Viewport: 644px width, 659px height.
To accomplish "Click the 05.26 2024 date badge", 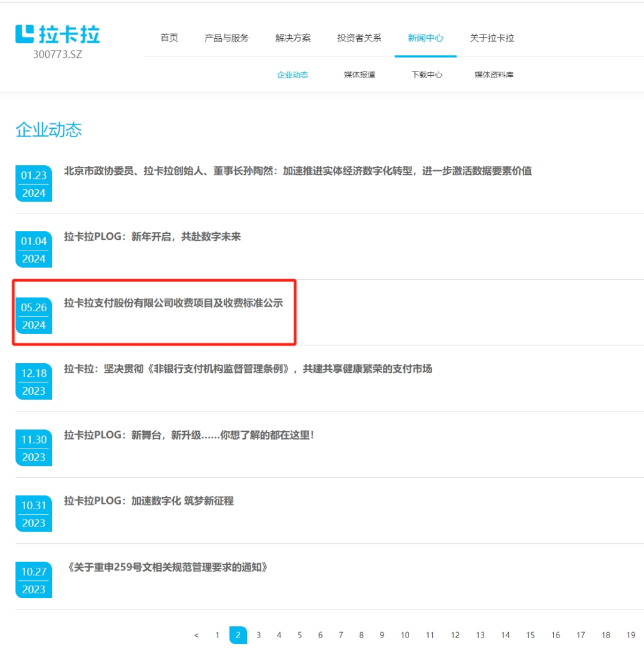I will [33, 315].
